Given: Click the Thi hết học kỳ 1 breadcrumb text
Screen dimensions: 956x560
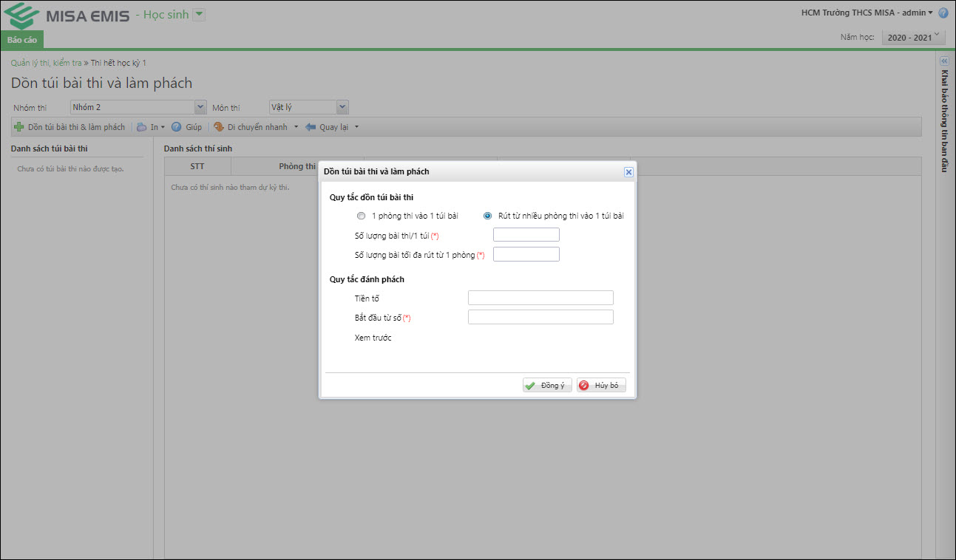Looking at the screenshot, I should point(118,63).
